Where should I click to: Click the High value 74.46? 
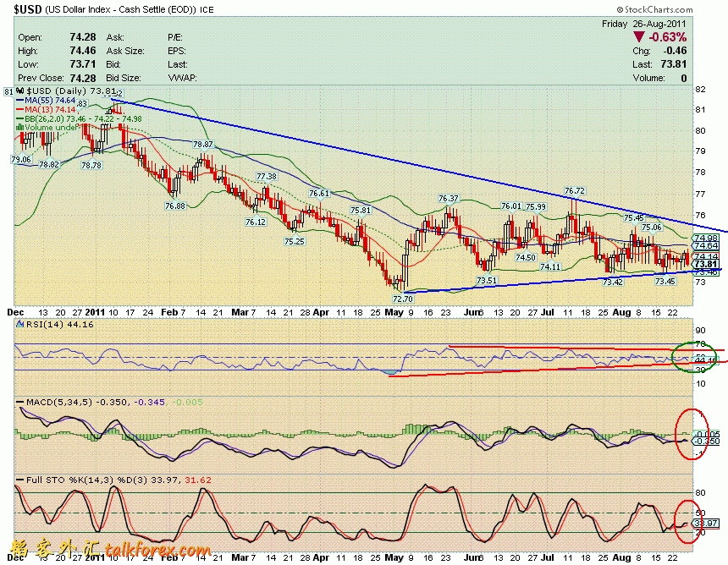point(83,51)
